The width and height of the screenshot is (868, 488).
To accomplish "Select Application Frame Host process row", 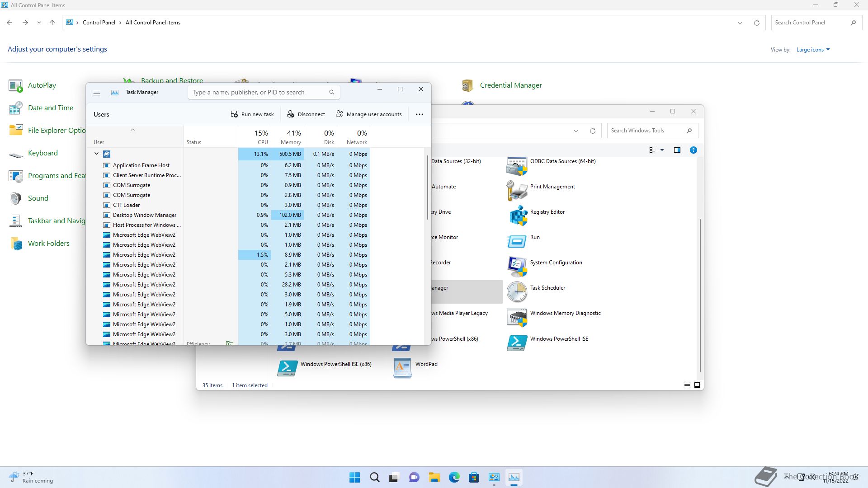I will pyautogui.click(x=228, y=165).
